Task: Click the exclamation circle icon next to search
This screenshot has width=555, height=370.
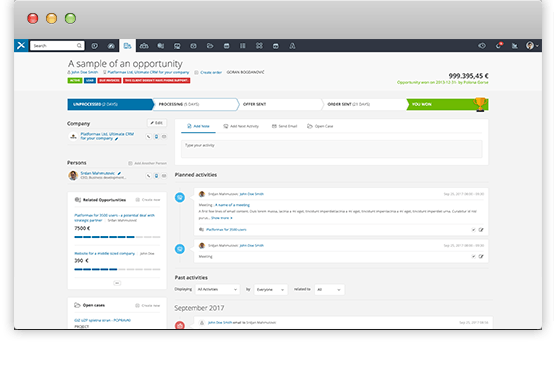Action: click(x=95, y=46)
